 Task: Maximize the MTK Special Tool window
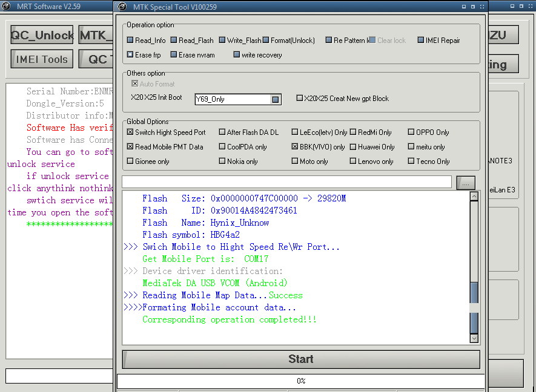[473, 7]
